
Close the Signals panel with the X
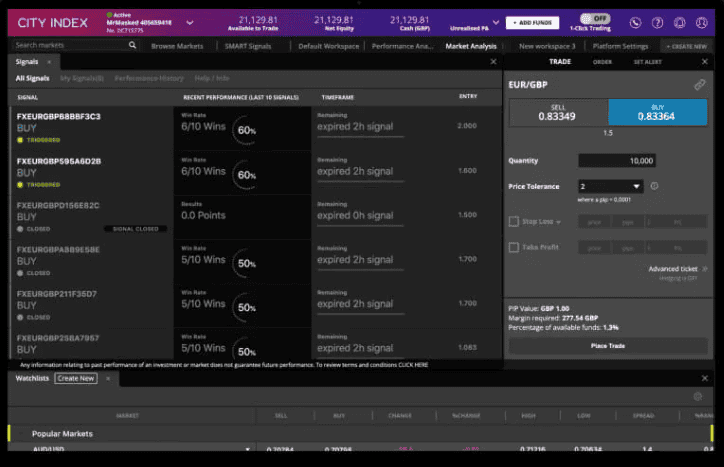pos(494,61)
